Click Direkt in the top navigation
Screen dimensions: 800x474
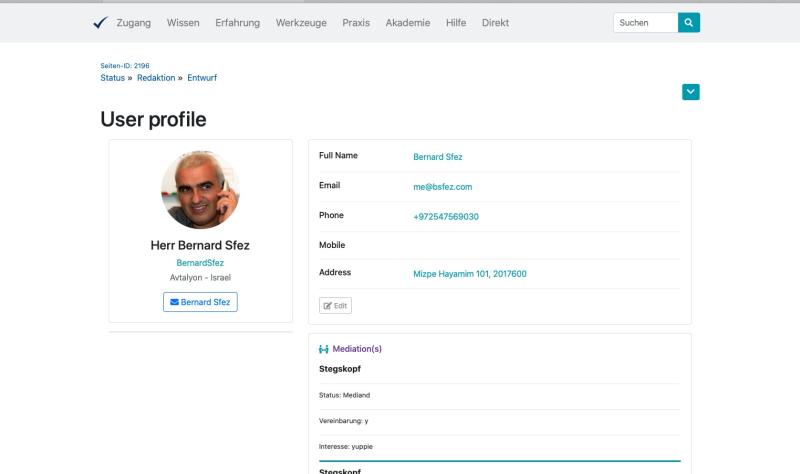494,22
